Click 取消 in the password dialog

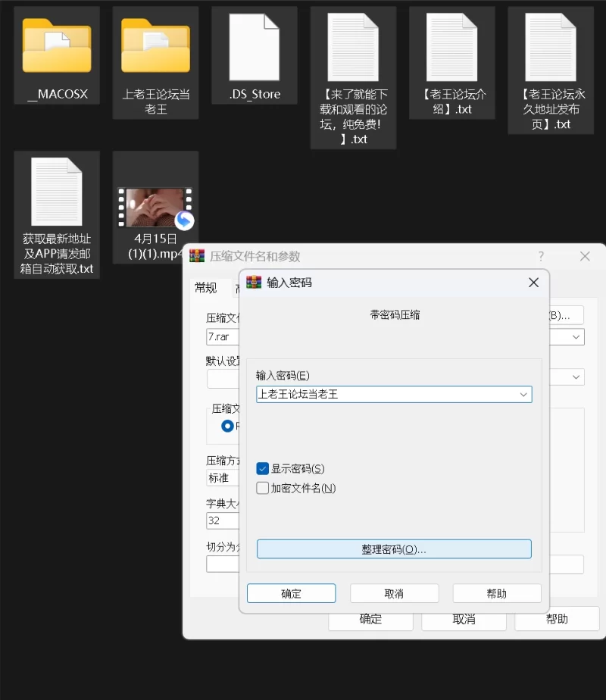[394, 593]
